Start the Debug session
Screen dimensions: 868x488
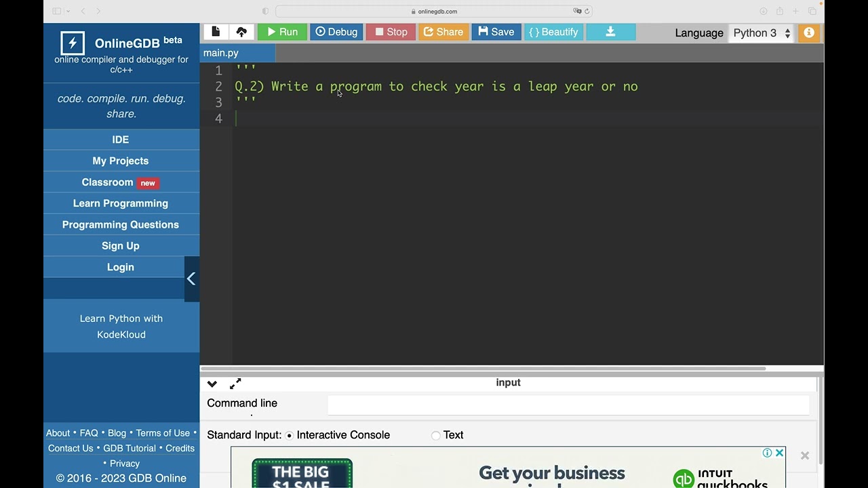pos(336,32)
